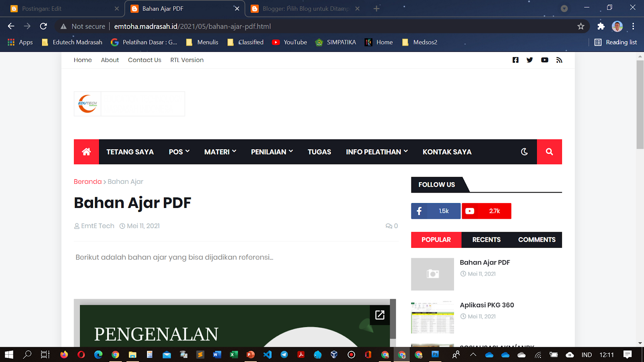
Task: Open KONTAK SAYA menu item
Action: [447, 152]
